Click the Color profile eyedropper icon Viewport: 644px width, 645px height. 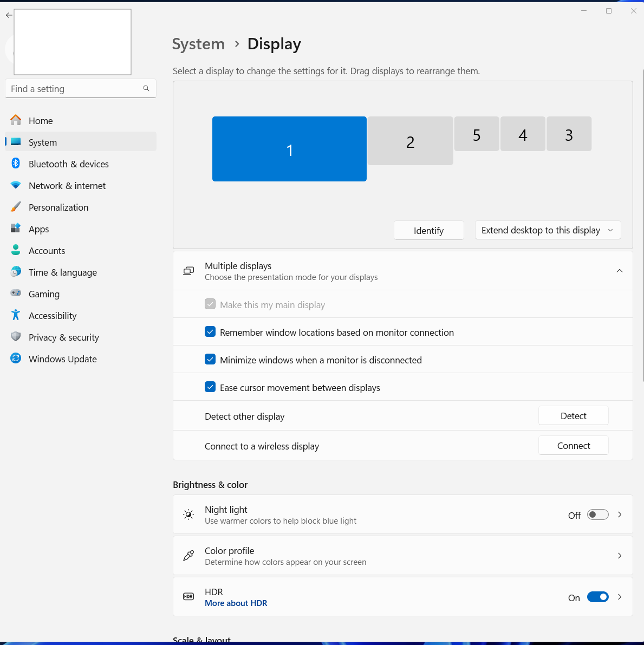188,556
